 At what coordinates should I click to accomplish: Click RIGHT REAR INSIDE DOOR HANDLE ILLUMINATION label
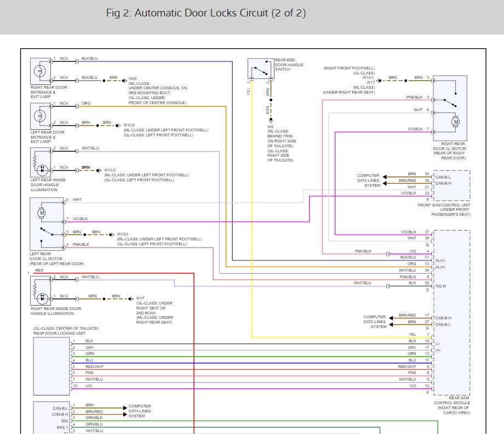click(x=56, y=311)
